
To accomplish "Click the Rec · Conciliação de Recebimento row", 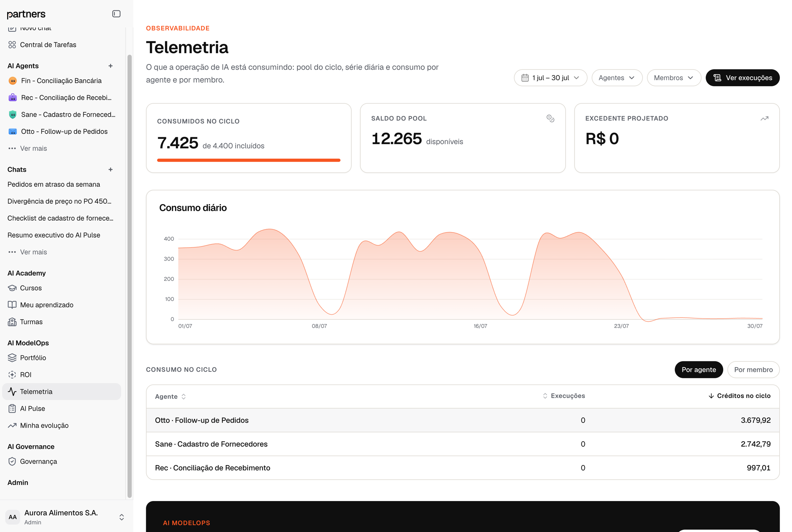I will click(x=463, y=468).
